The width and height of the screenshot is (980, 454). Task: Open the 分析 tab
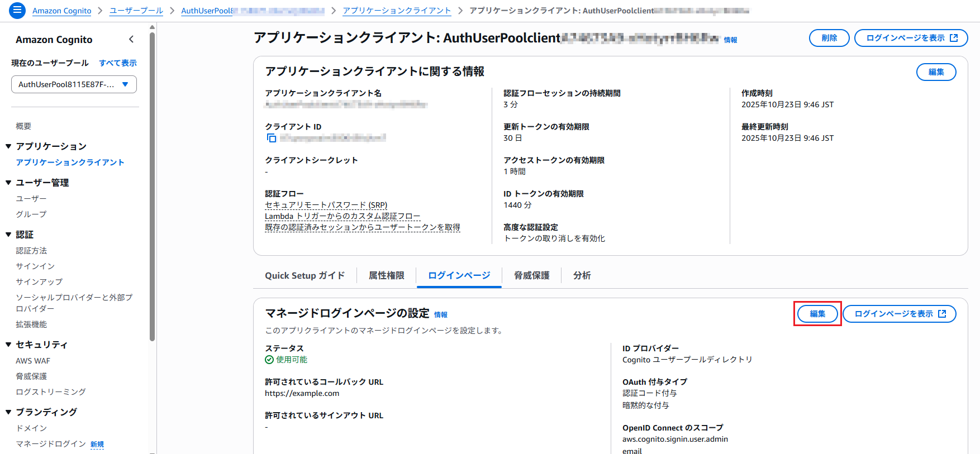pos(582,275)
